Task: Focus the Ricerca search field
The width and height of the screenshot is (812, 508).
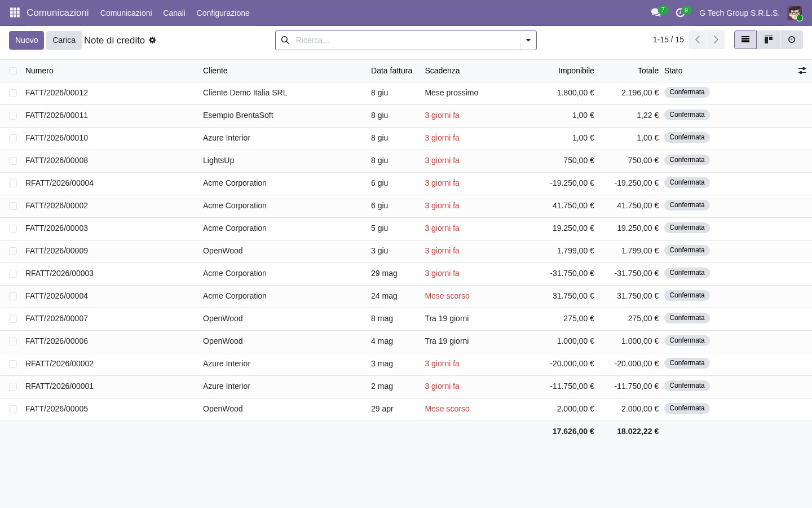Action: 406,40
